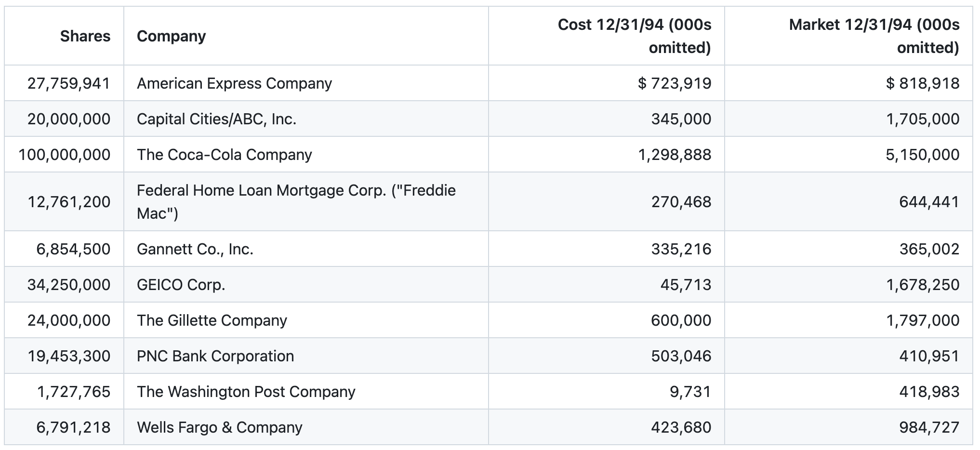Select the American Express Company cell
Viewport: 980px width, 450px height.
point(234,83)
